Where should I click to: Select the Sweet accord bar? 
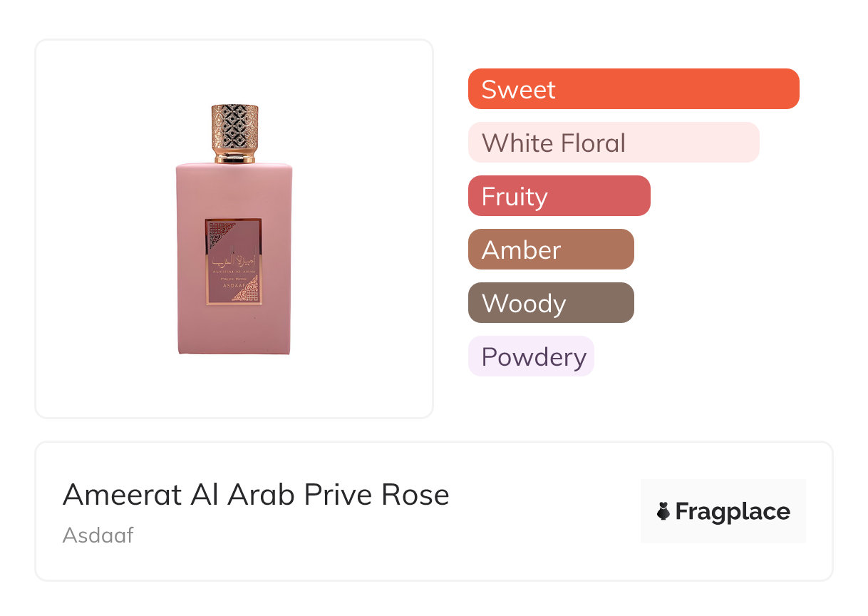633,89
